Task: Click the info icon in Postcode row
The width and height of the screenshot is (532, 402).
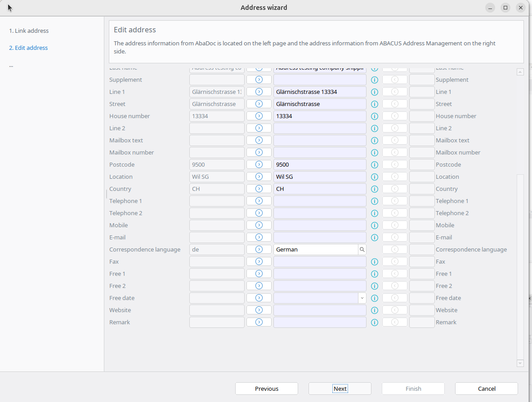Action: (x=374, y=165)
